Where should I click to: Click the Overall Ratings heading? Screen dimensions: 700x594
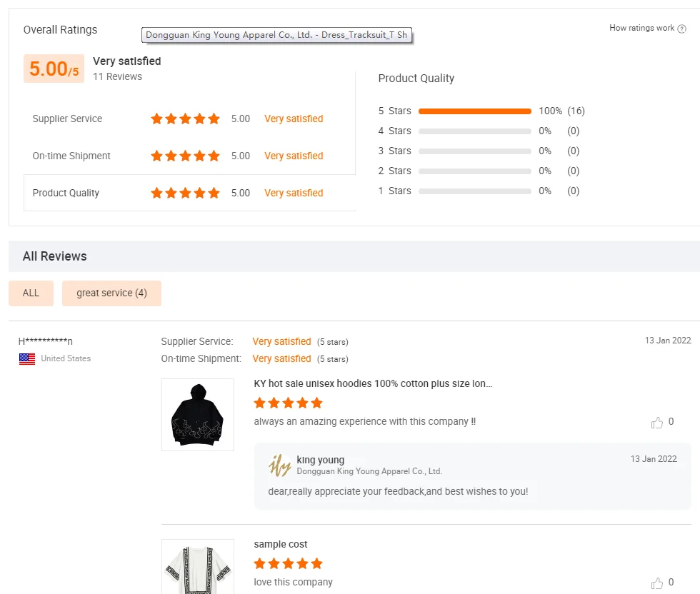[x=60, y=30]
